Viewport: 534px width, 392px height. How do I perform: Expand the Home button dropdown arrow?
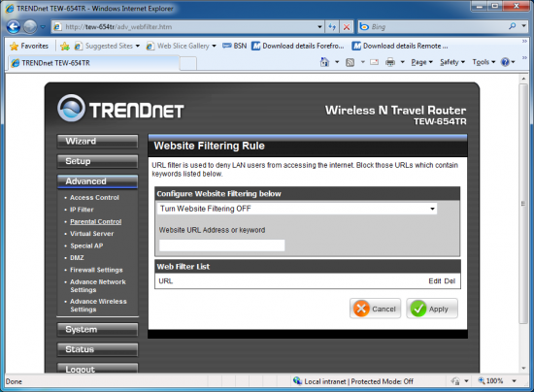(337, 62)
